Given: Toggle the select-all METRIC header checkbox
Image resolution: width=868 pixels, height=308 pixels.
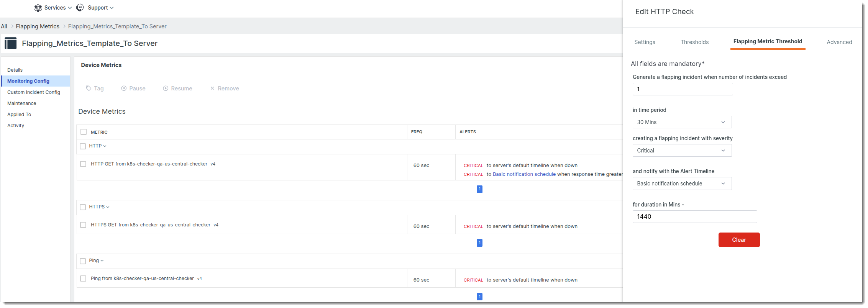Looking at the screenshot, I should [x=84, y=132].
